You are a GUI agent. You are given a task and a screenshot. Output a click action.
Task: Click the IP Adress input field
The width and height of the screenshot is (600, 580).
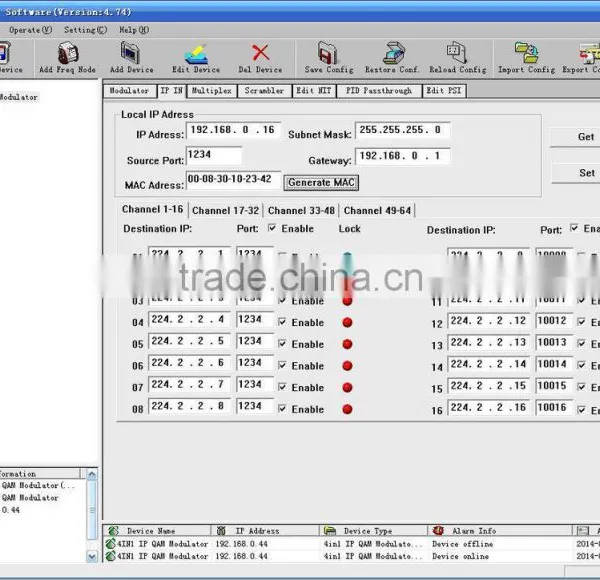233,130
